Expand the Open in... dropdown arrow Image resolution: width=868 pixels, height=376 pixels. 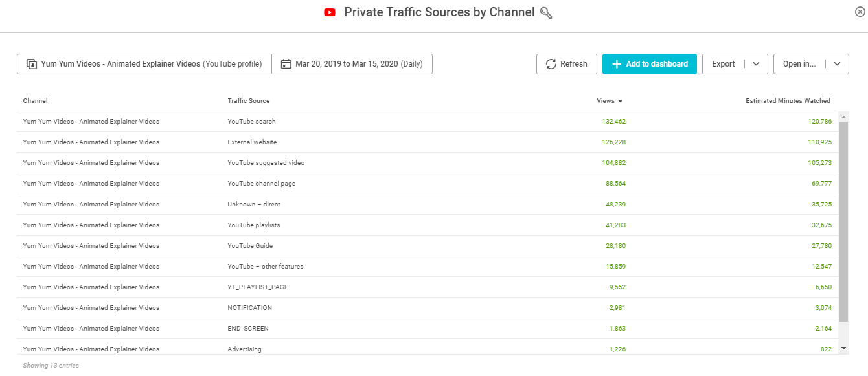pos(837,64)
